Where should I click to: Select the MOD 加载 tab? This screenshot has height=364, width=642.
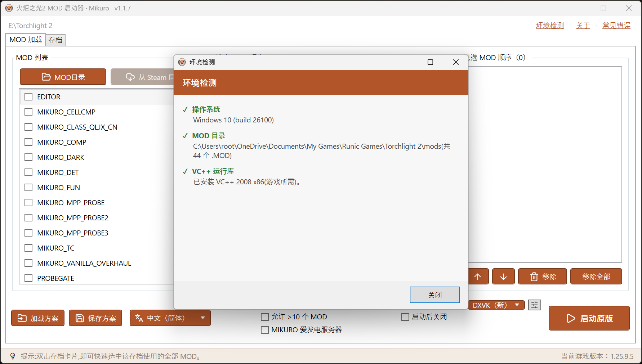pyautogui.click(x=26, y=40)
